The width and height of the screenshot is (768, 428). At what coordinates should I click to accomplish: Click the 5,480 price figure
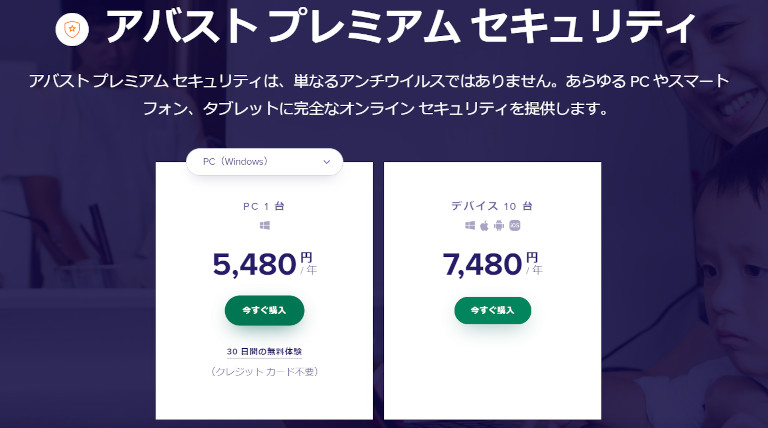[x=254, y=264]
